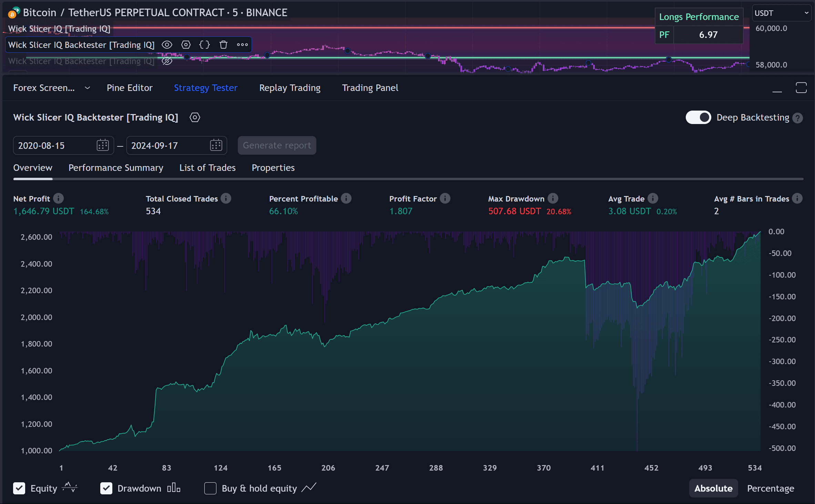Select the Strategy Tester tab
The image size is (815, 504).
point(206,88)
